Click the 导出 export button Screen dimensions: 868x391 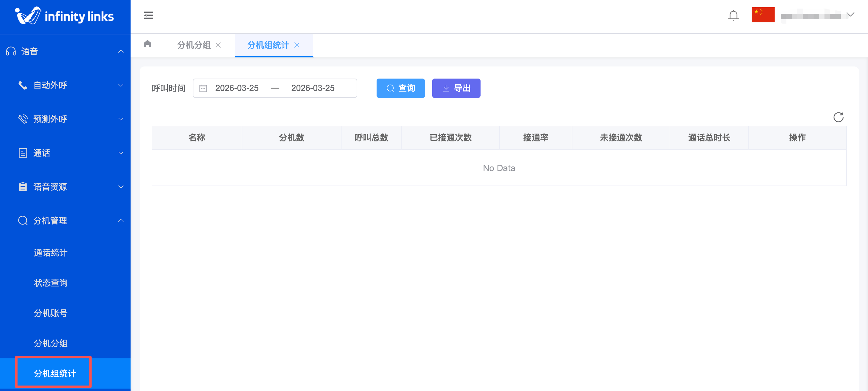click(x=456, y=88)
